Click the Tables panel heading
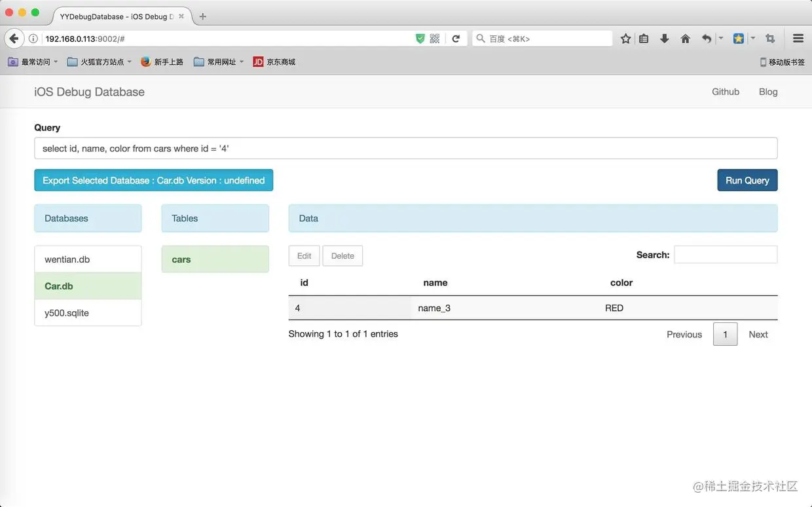The image size is (812, 507). [x=215, y=218]
